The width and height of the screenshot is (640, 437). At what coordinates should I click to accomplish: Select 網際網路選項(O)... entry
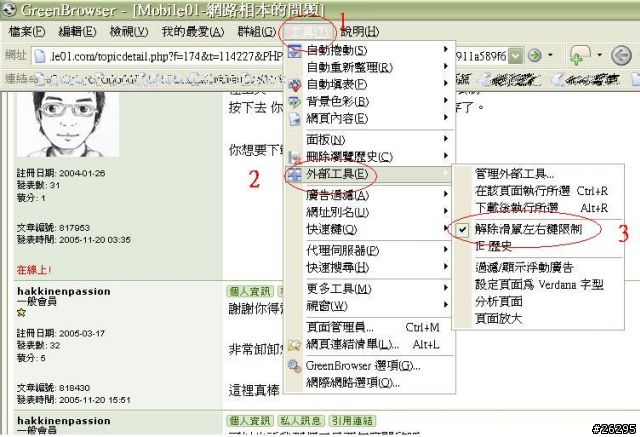369,382
